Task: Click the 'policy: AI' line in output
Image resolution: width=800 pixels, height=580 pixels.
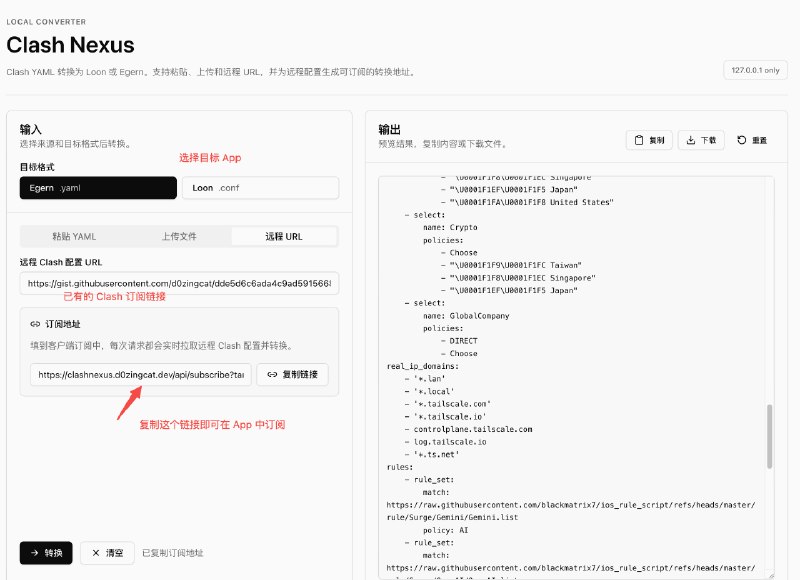Action: click(x=445, y=531)
